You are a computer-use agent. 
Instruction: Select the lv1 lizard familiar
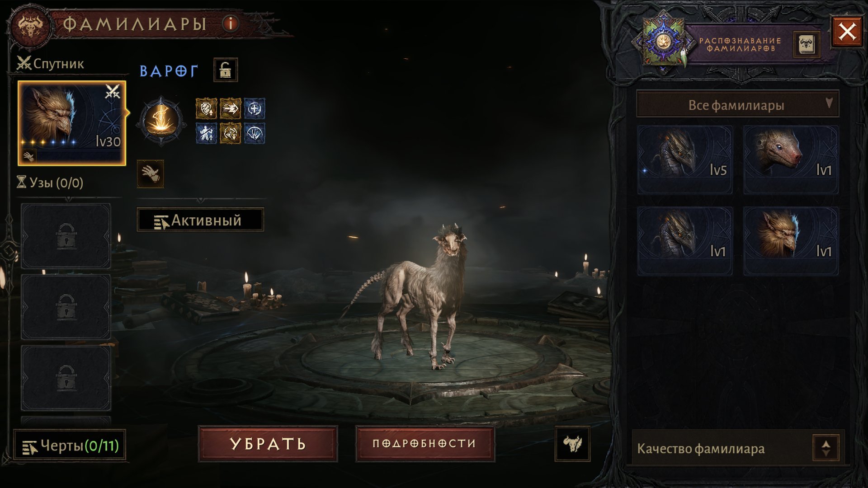coord(791,160)
